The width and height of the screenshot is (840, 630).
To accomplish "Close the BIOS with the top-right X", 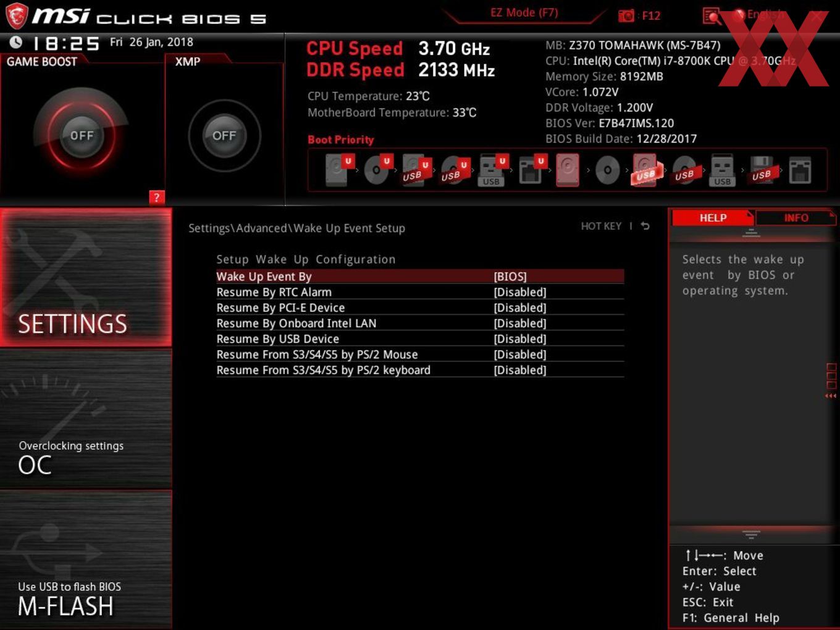I will click(x=818, y=15).
